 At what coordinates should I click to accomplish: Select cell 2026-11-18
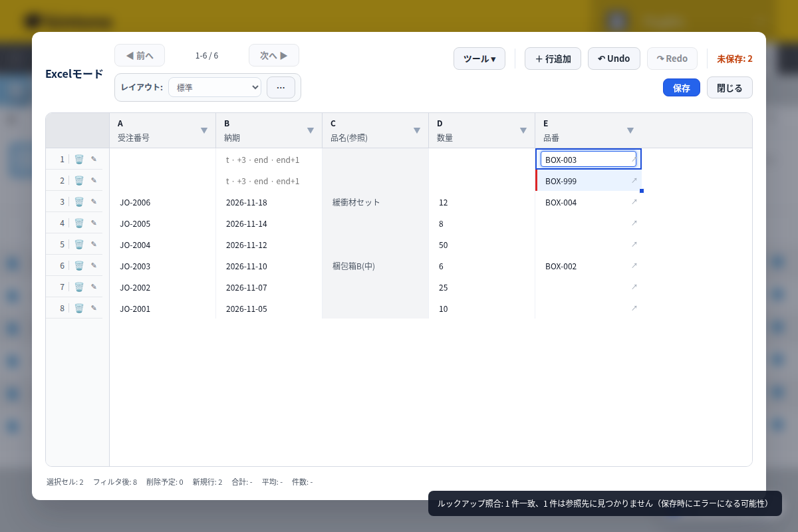tap(269, 202)
